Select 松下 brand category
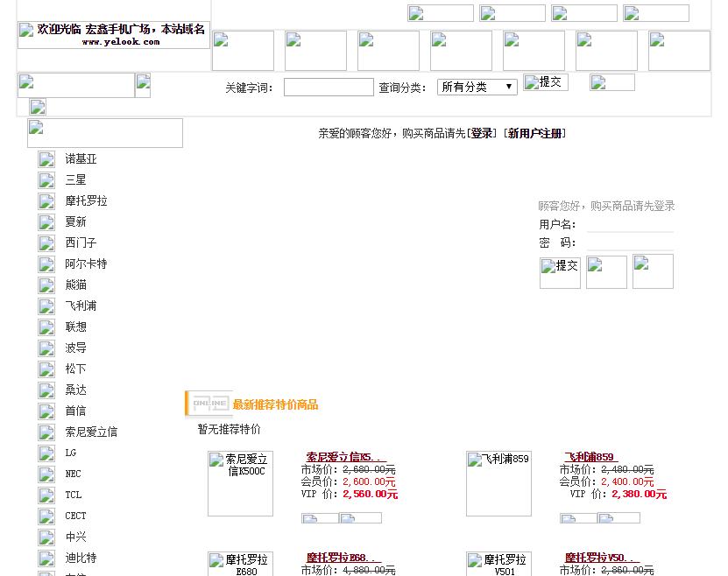The height and width of the screenshot is (576, 728). [75, 369]
